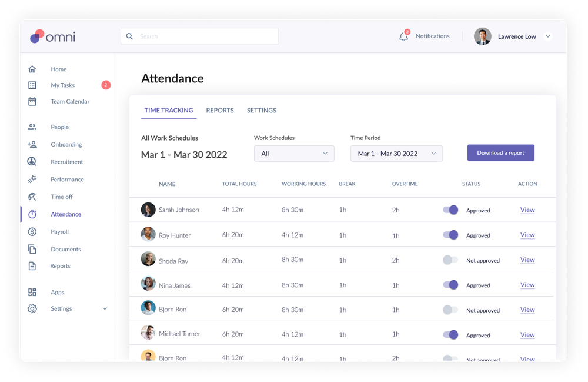Screen dimensions: 588x382
Task: Open Documents in the sidebar
Action: coord(66,249)
